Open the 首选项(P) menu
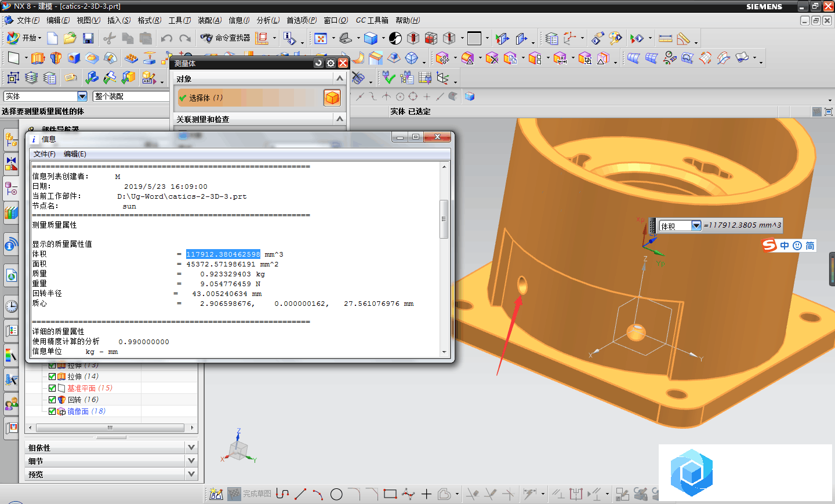835x504 pixels. tap(302, 20)
